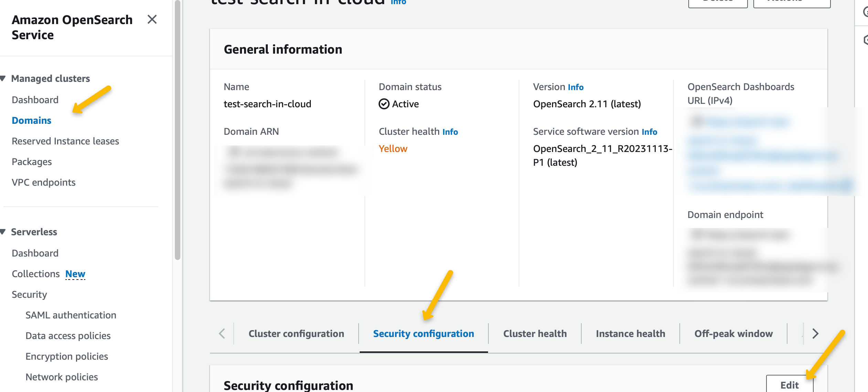Open Info link next to Version
868x392 pixels.
(575, 87)
